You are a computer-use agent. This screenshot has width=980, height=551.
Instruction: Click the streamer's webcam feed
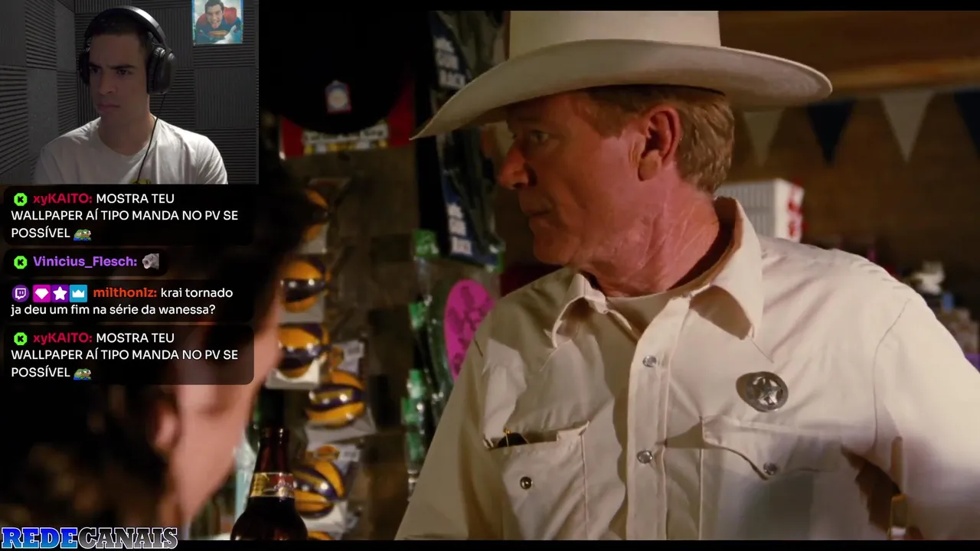point(129,92)
